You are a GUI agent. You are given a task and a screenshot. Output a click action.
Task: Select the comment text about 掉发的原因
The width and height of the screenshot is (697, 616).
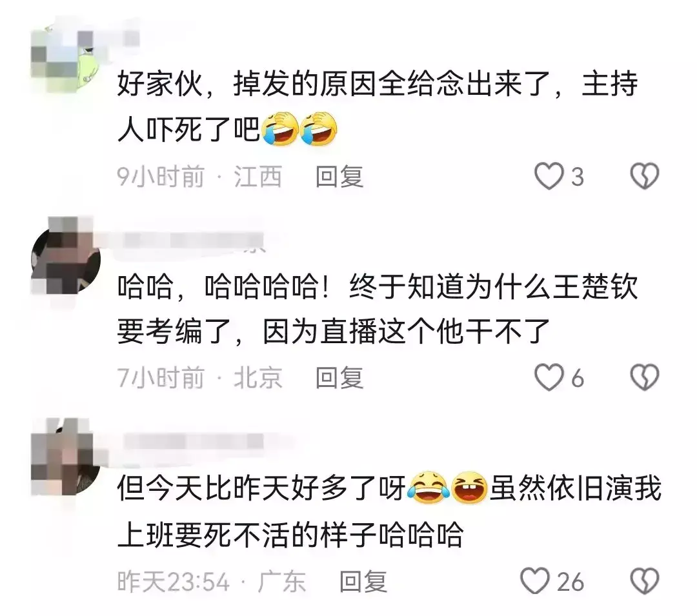pyautogui.click(x=378, y=107)
